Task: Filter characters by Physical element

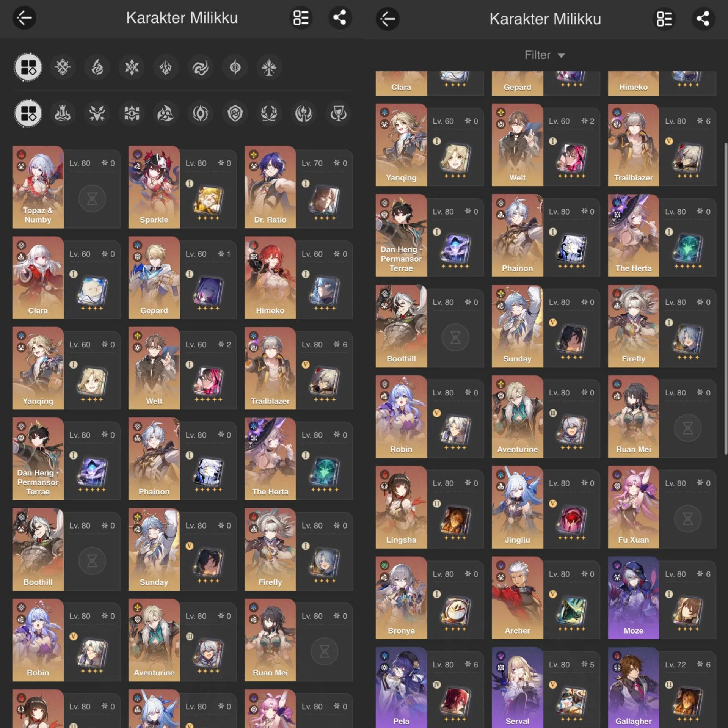Action: (x=63, y=67)
